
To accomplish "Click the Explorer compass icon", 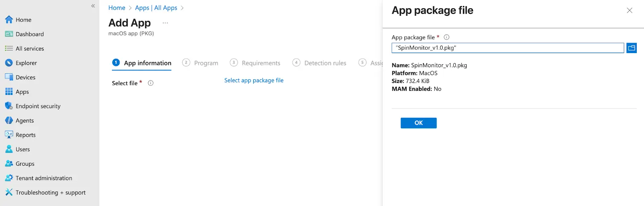I will (9, 63).
